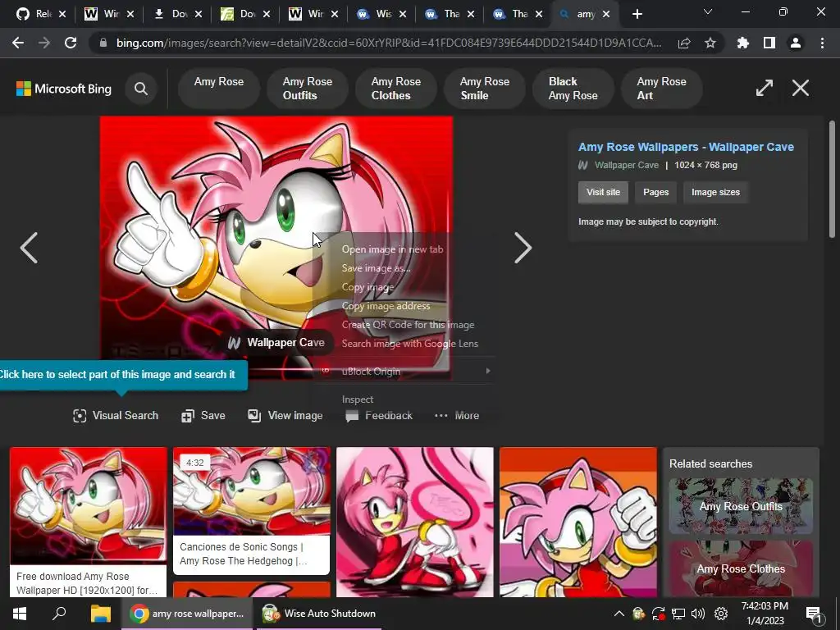Viewport: 840px width, 630px height.
Task: Switch to the GitHub Rel browser tab
Action: coord(41,14)
